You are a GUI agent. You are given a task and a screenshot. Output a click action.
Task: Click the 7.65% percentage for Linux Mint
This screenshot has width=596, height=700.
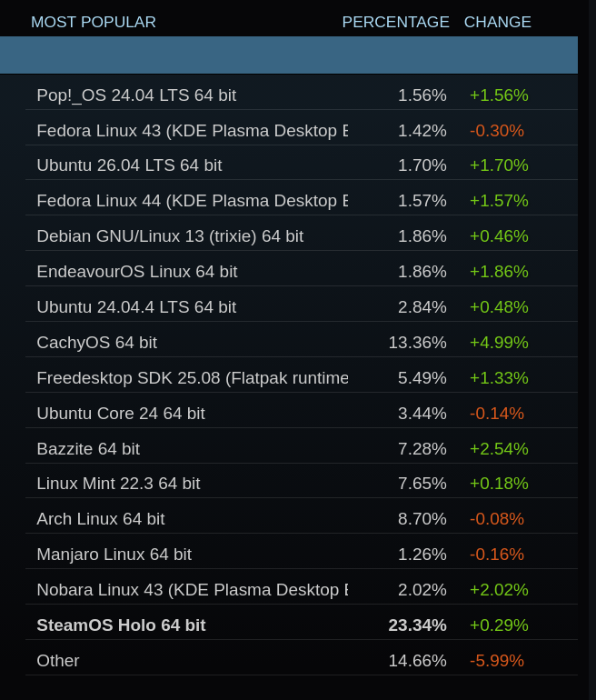pyautogui.click(x=422, y=484)
